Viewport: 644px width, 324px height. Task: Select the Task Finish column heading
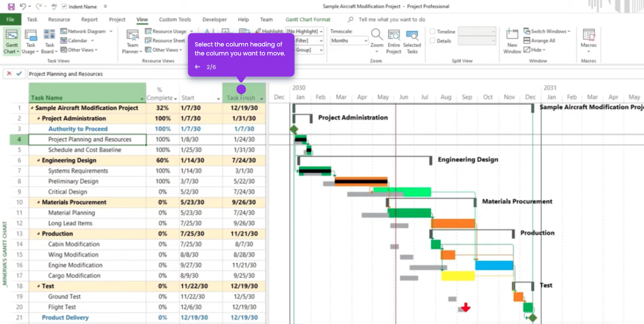click(244, 93)
